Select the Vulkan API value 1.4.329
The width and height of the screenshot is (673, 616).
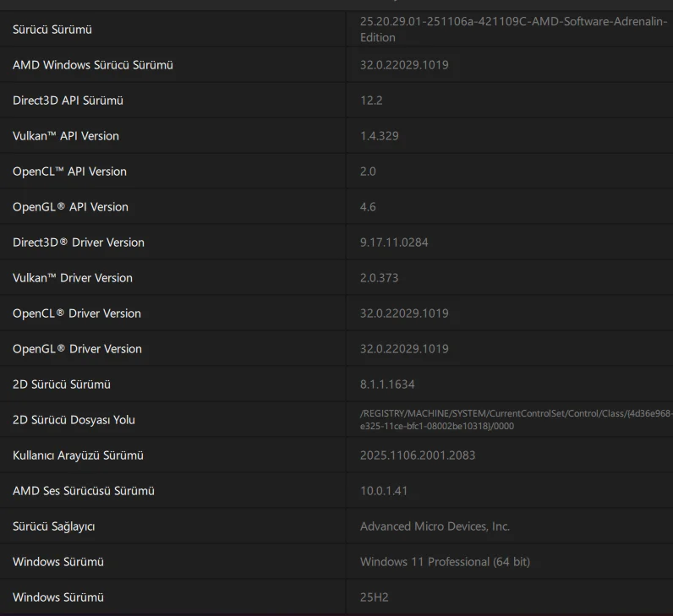tap(379, 136)
